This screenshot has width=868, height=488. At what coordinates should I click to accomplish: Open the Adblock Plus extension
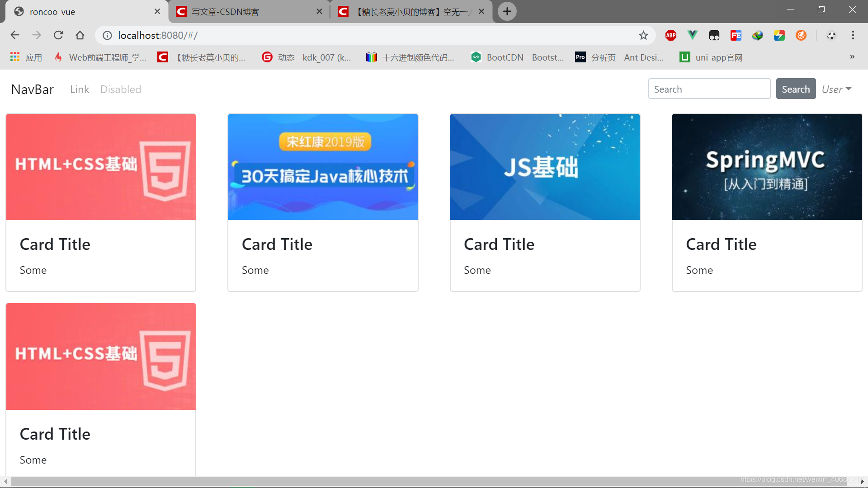[x=670, y=35]
